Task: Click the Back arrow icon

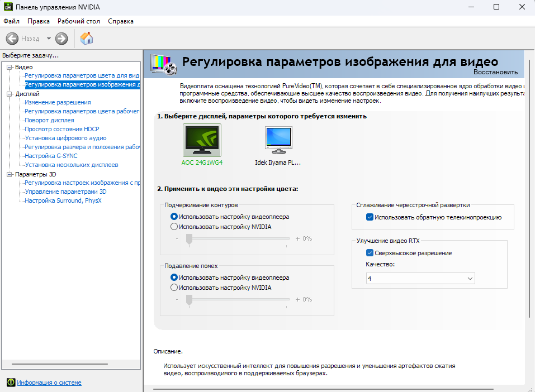Action: coord(12,39)
